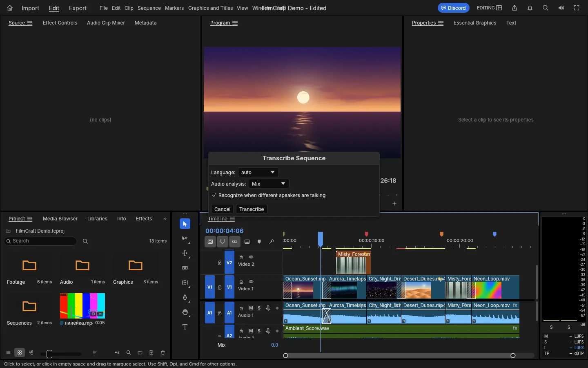
Task: Toggle speaker recognition checkbox
Action: point(214,195)
